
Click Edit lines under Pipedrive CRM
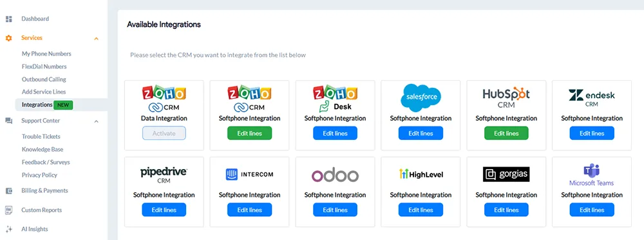pyautogui.click(x=164, y=210)
